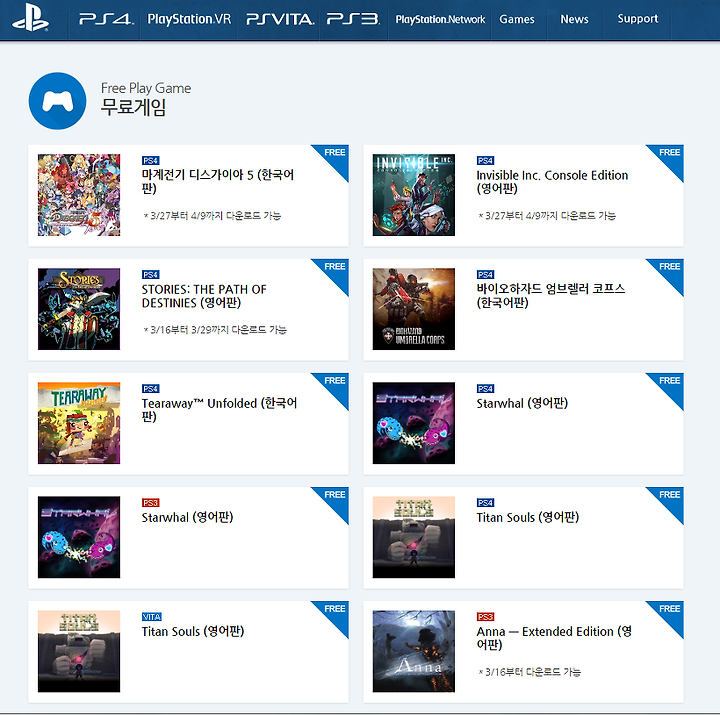Open the PS4 menu in the navigation bar
Viewport: 720px width, 715px height.
click(106, 19)
